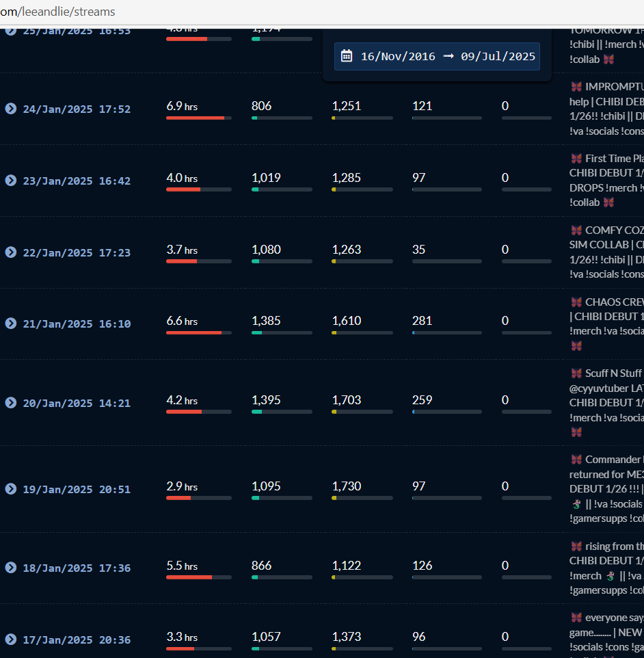644x658 pixels.
Task: Select the 126 followers value
Action: [x=422, y=565]
